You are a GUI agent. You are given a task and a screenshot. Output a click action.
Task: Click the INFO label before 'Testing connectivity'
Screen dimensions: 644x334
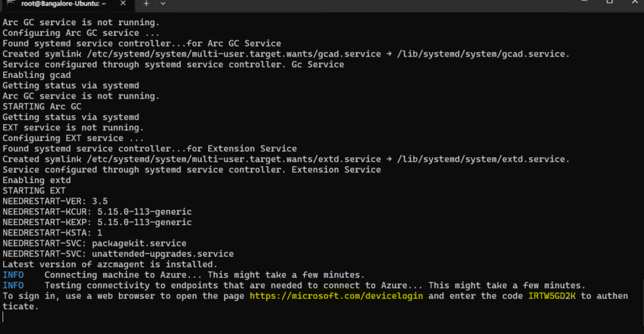(x=13, y=286)
